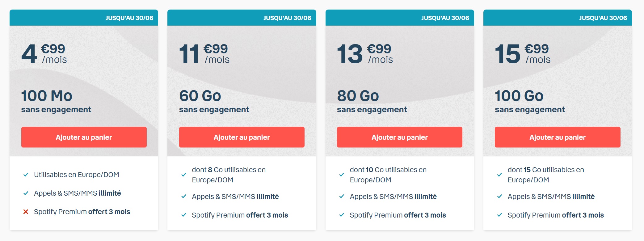Click Spotify checkmark in the 60 Go plan
The height and width of the screenshot is (241, 644).
pyautogui.click(x=184, y=215)
